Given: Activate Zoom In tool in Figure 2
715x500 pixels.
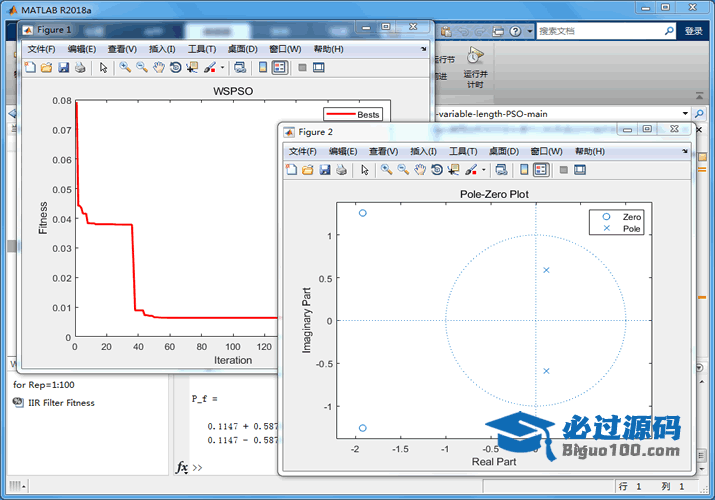Looking at the screenshot, I should [386, 170].
